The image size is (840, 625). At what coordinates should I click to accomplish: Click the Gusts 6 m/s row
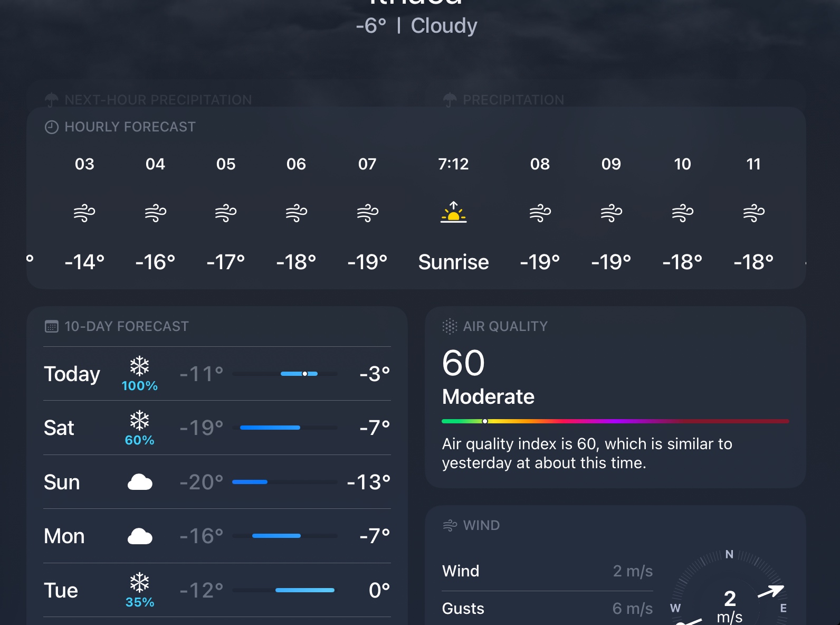[547, 609]
